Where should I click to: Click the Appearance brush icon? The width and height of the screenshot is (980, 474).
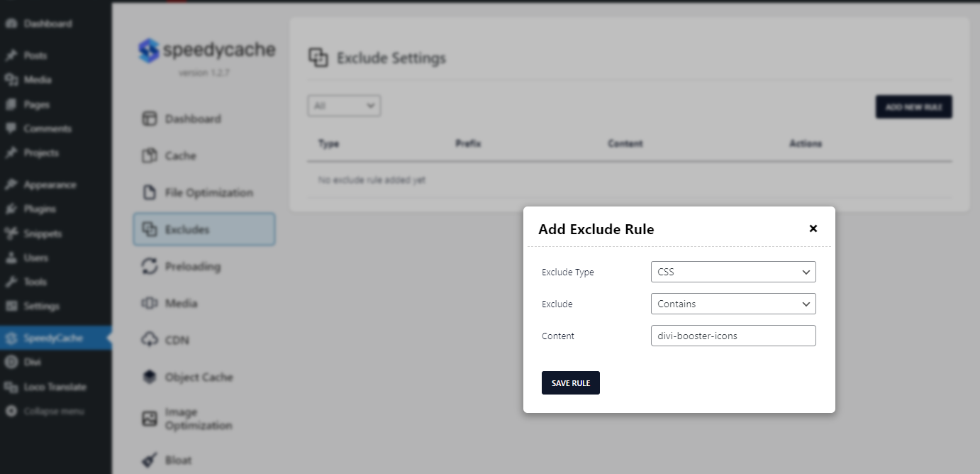click(x=11, y=184)
